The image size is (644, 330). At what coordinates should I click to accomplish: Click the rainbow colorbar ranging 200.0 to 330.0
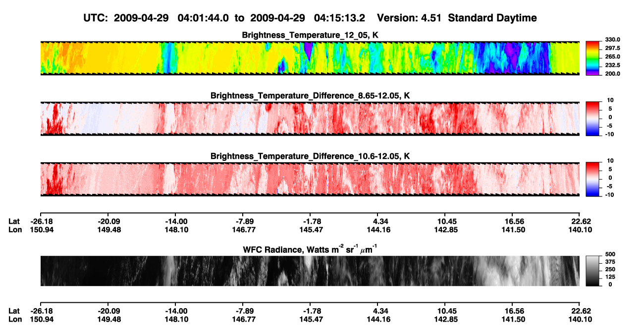(x=593, y=58)
